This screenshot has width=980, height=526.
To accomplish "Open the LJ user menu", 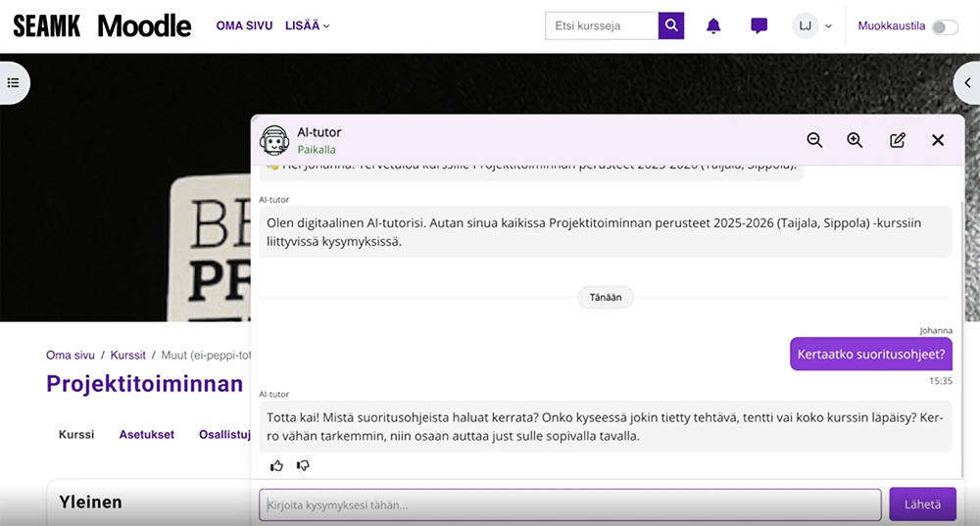I will [812, 26].
